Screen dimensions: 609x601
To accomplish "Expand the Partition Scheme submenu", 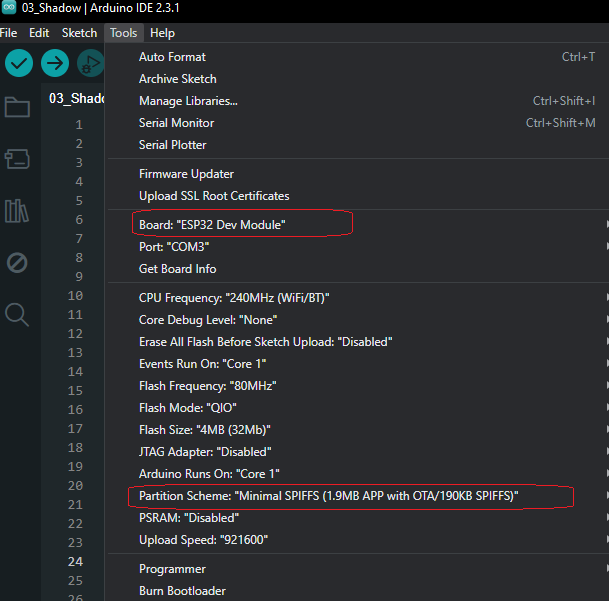I will pyautogui.click(x=358, y=496).
